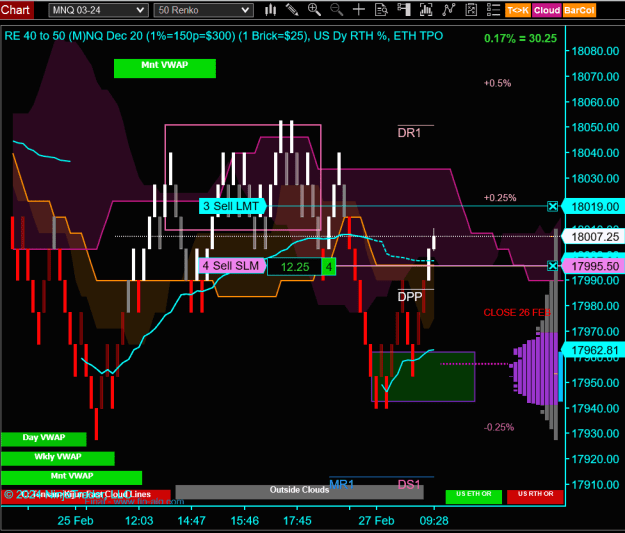Open the indicators icon

pos(448,10)
